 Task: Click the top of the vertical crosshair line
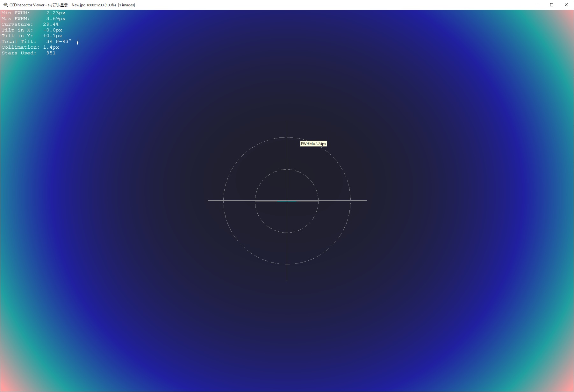pos(287,122)
